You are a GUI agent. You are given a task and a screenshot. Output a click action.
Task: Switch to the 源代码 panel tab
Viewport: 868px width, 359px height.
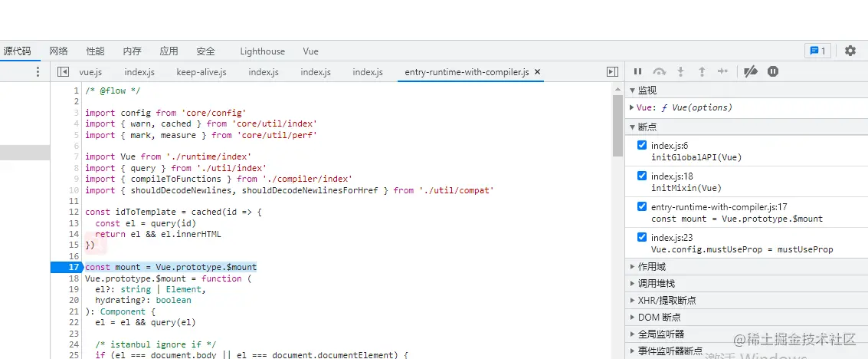click(x=17, y=51)
